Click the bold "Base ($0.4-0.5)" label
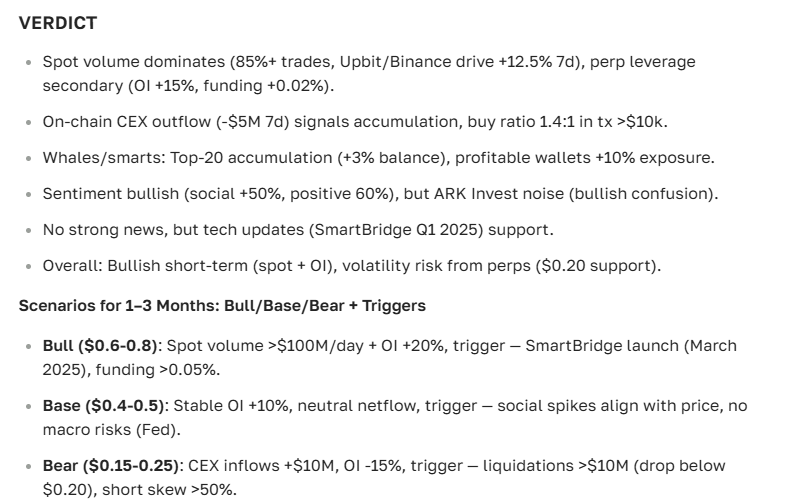Screen dimensions: 788x502 coord(102,406)
